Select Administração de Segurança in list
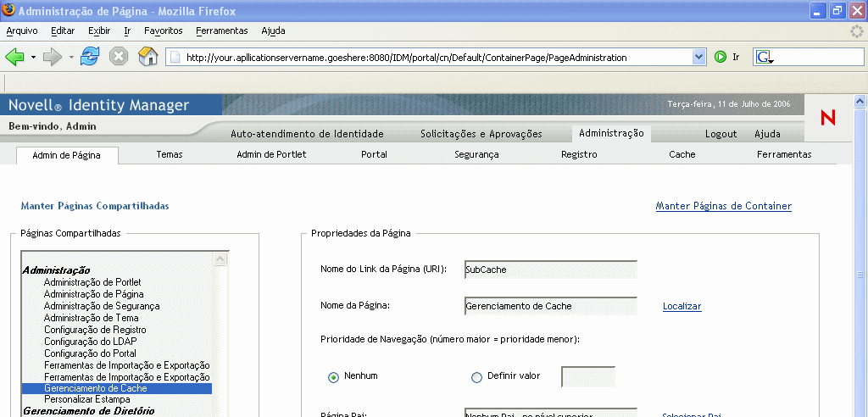 pyautogui.click(x=102, y=306)
